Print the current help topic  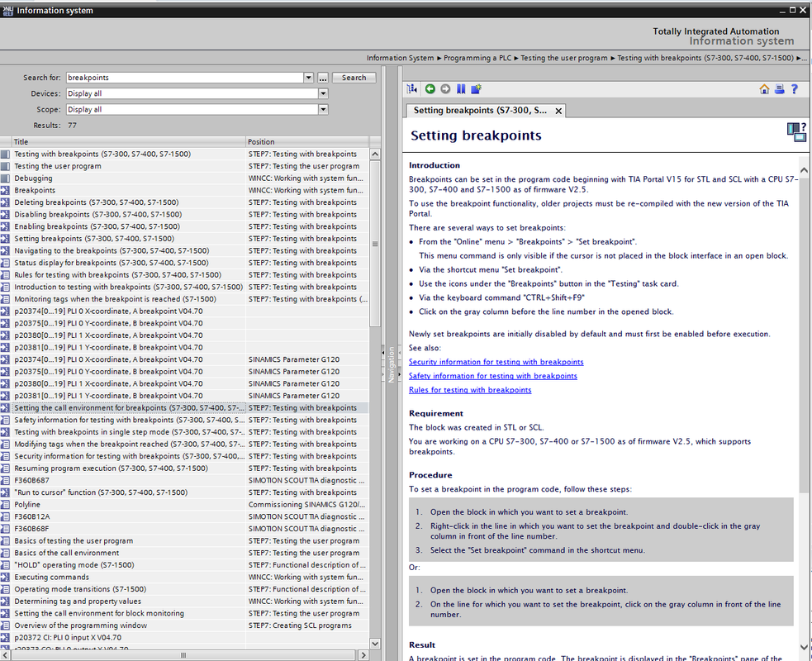tap(780, 89)
